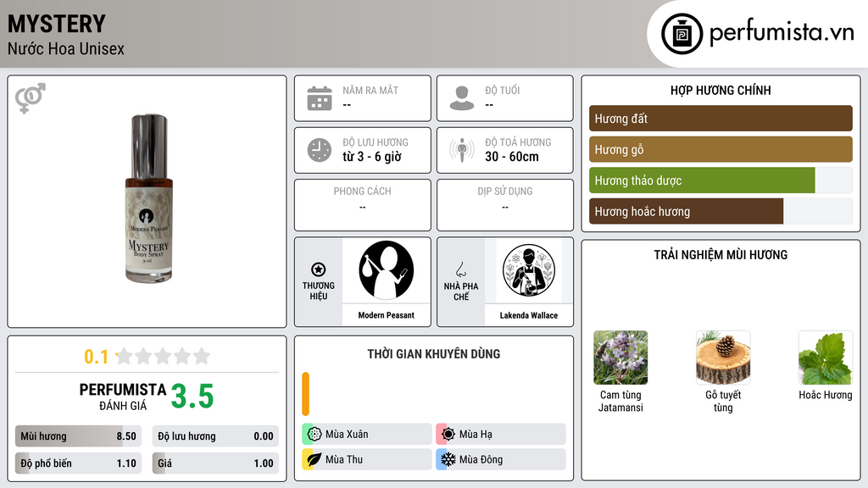This screenshot has height=488, width=868.
Task: Click the HỢP HƯƠNG CHÍNH heading
Action: coord(721,90)
